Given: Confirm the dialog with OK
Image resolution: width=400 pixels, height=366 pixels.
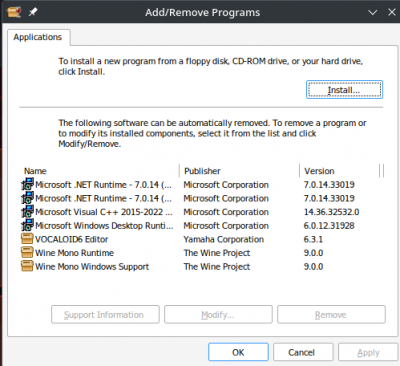Looking at the screenshot, I should 238,352.
